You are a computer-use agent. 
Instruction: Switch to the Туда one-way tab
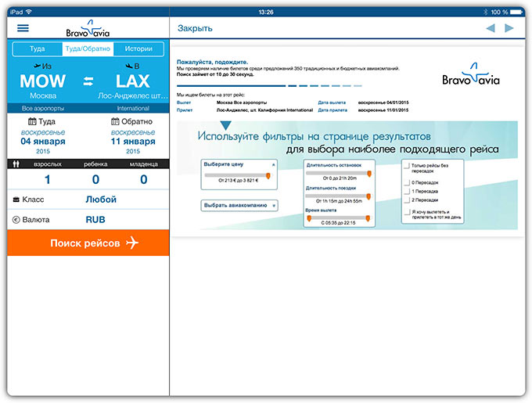pos(38,49)
